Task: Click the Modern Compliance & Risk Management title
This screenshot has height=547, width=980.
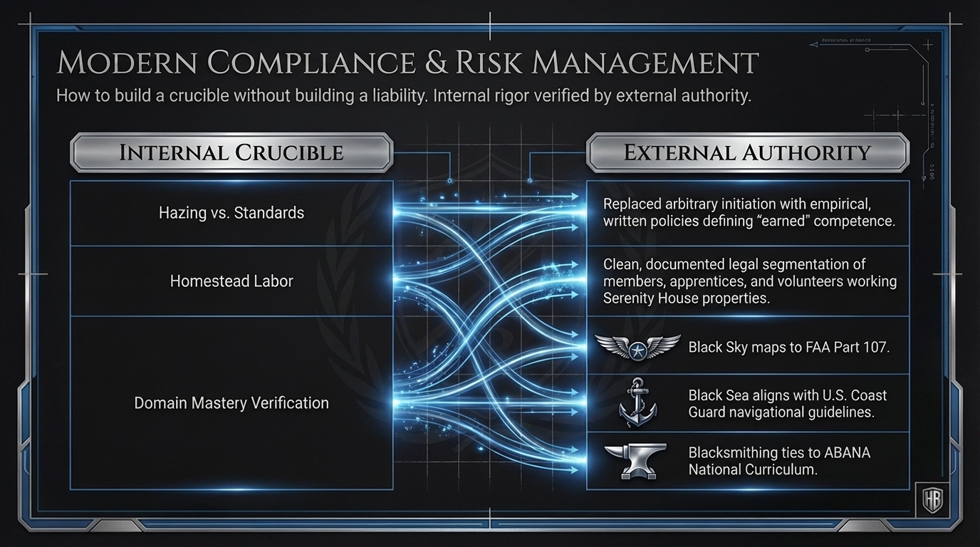Action: coord(407,63)
